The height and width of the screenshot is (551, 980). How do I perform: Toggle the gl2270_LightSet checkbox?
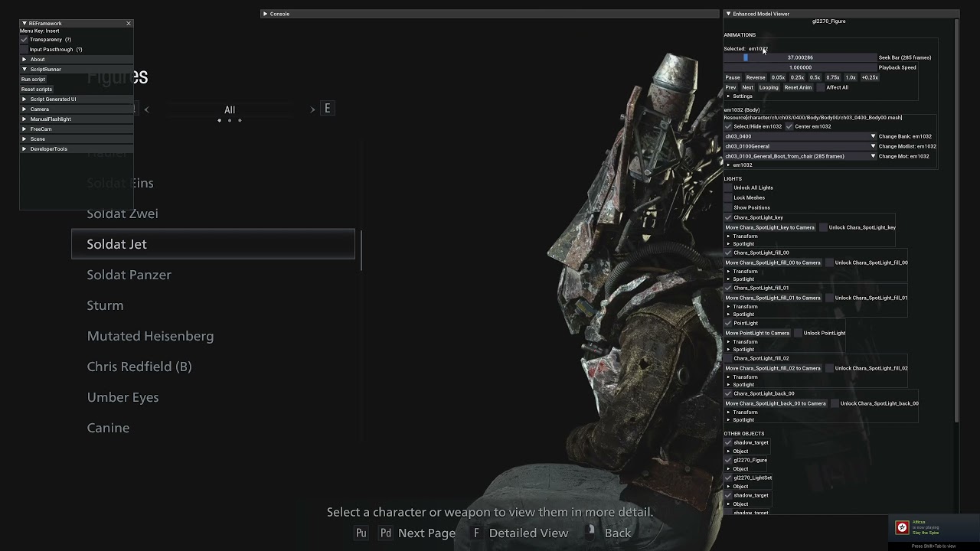[x=728, y=478]
